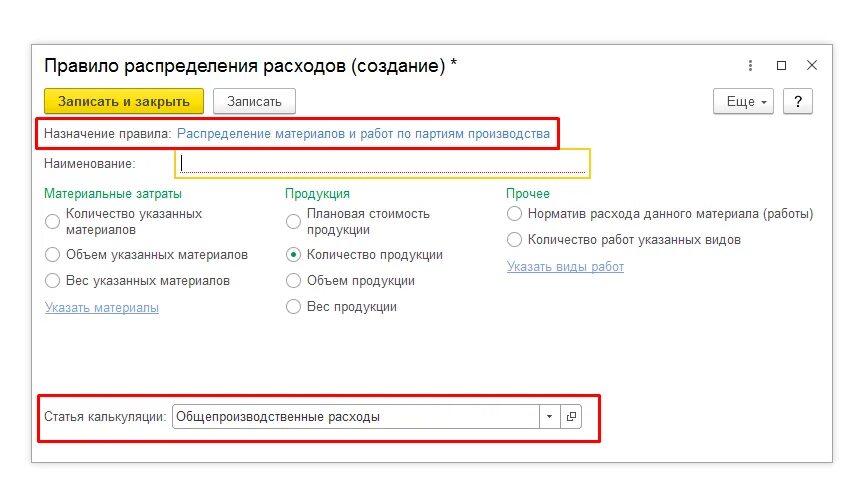Choose Объем продукции option
This screenshot has width=860, height=502.
coord(293,281)
